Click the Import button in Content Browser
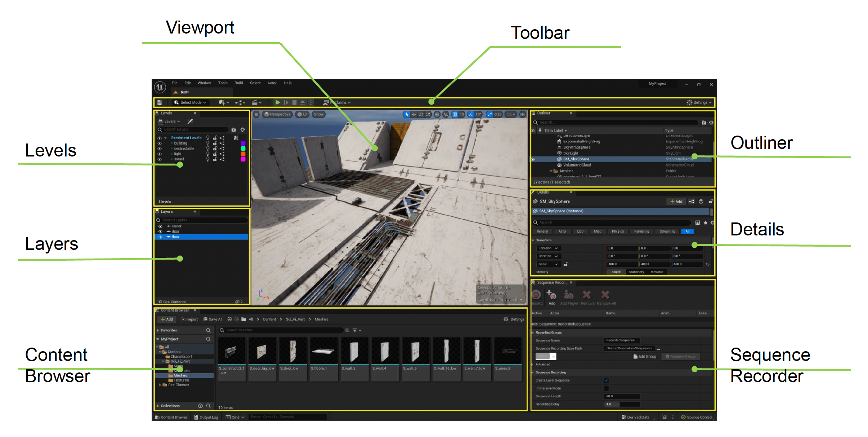The width and height of the screenshot is (868, 437). pos(189,319)
